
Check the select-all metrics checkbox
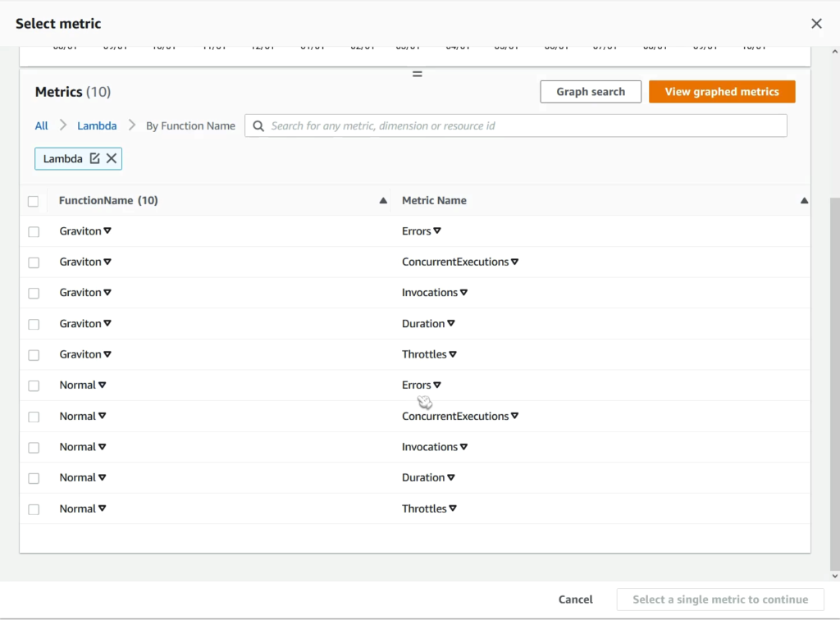click(34, 201)
